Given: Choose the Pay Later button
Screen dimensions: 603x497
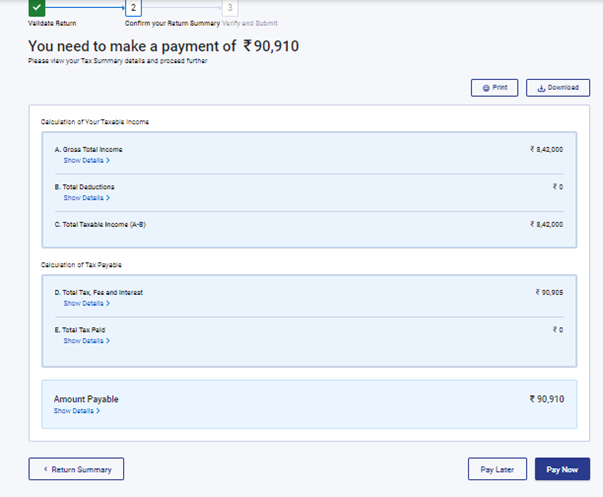Looking at the screenshot, I should (497, 469).
